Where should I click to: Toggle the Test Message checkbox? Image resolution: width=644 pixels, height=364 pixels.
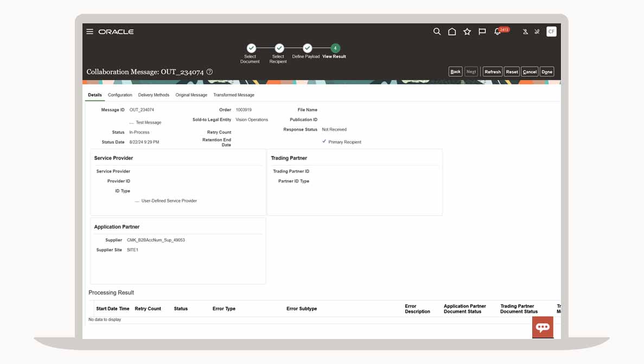click(132, 123)
